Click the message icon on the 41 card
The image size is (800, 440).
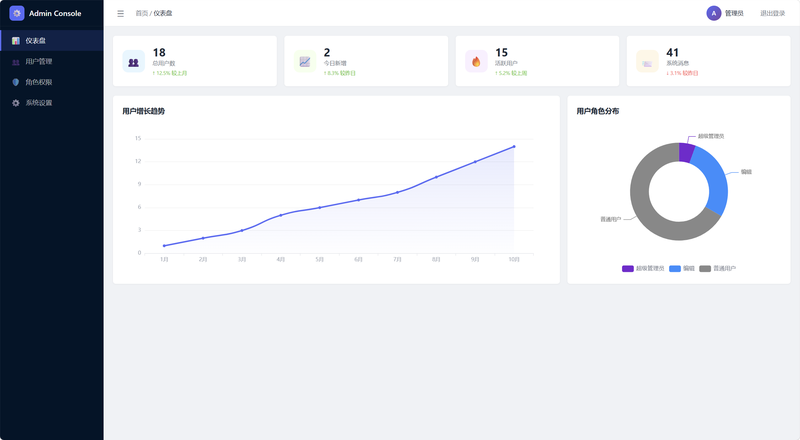point(647,62)
